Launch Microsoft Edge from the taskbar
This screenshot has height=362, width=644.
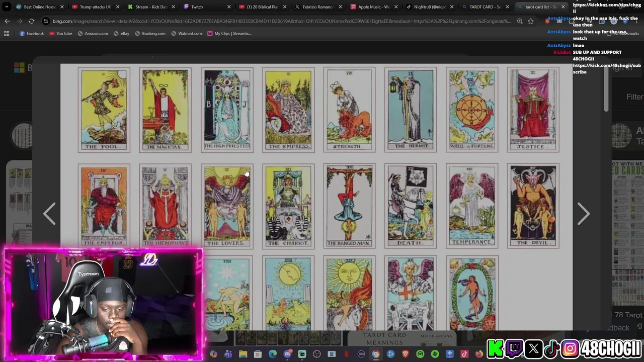(273, 354)
